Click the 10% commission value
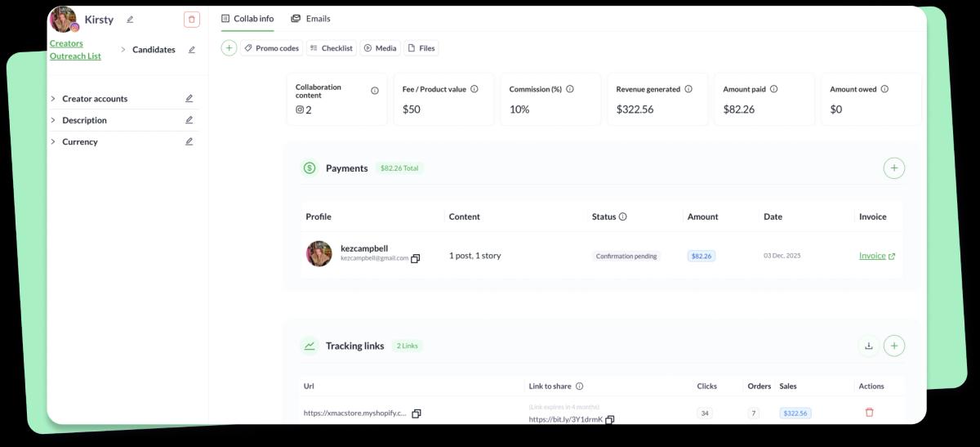This screenshot has width=980, height=447. pos(519,109)
